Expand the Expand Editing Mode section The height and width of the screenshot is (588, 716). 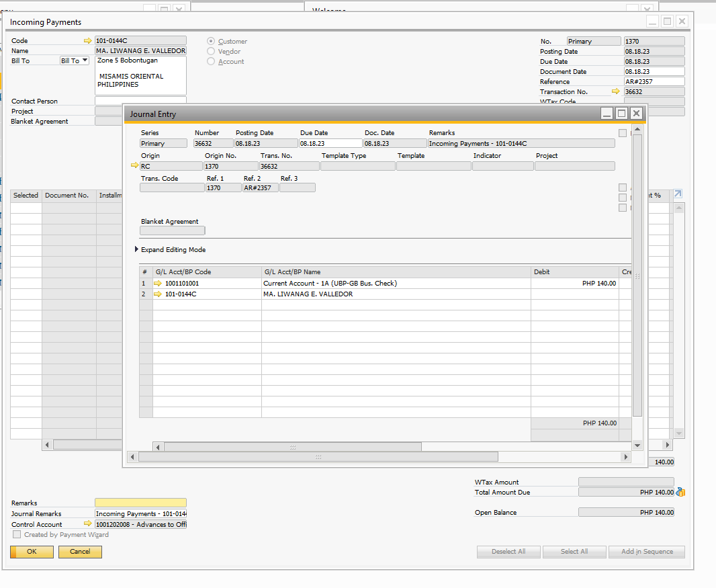[x=136, y=249]
